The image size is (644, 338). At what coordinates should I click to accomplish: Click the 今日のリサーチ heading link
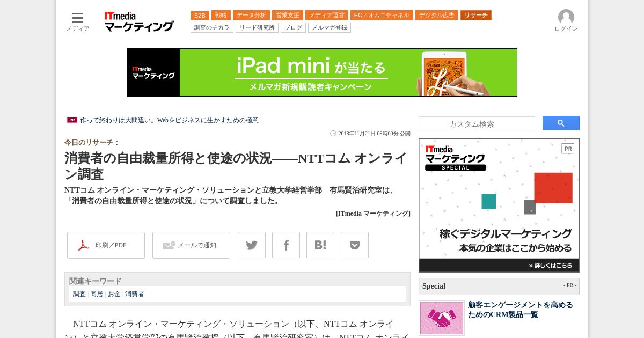pos(92,143)
